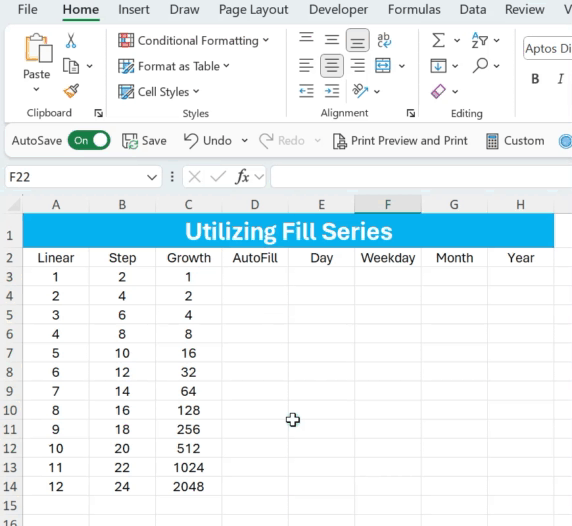Click Merge and Center icon

(383, 66)
